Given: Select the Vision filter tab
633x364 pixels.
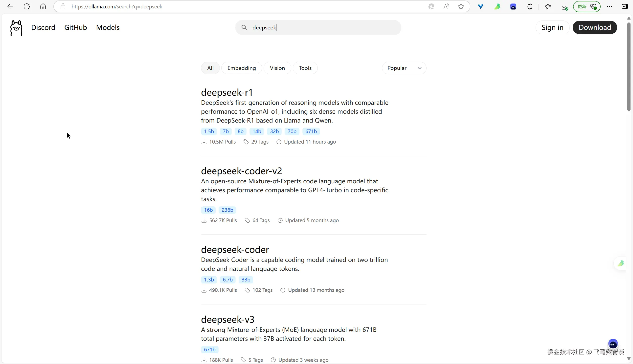Looking at the screenshot, I should (x=277, y=68).
